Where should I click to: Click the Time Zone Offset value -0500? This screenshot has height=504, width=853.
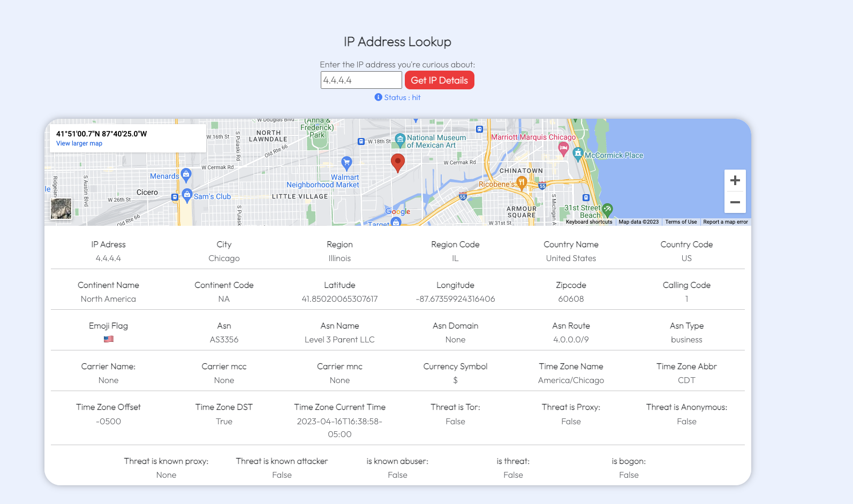[108, 422]
